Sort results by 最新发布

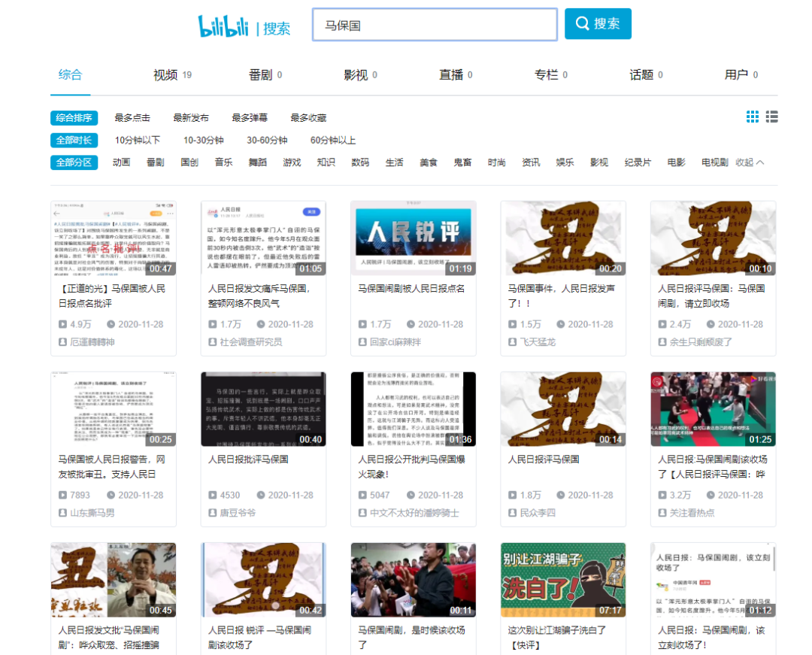(x=191, y=118)
